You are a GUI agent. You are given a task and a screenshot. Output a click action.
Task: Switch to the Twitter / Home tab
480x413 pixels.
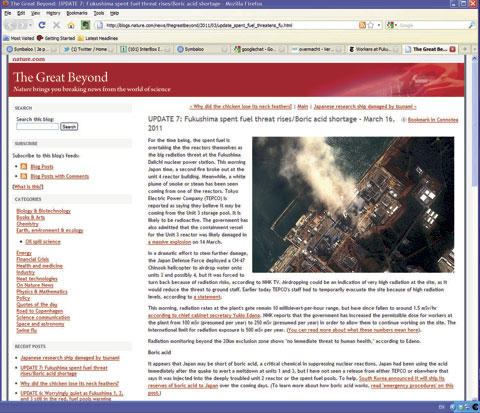coord(89,49)
